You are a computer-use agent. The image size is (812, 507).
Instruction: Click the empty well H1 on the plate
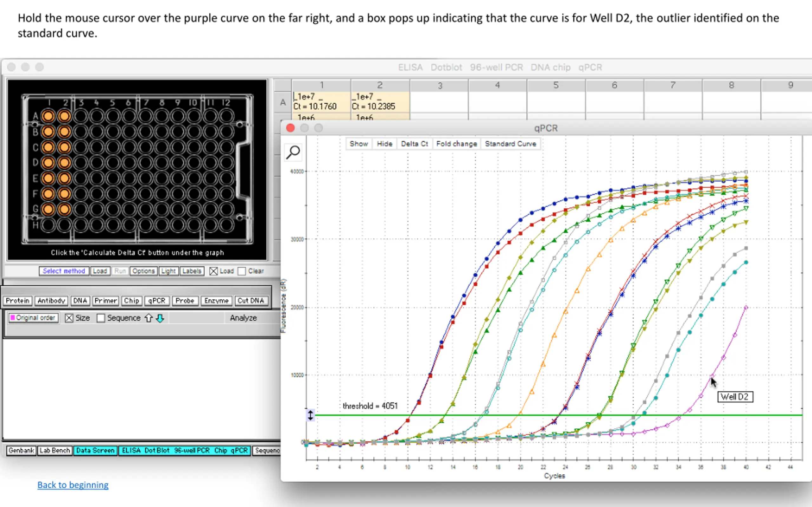(x=48, y=225)
